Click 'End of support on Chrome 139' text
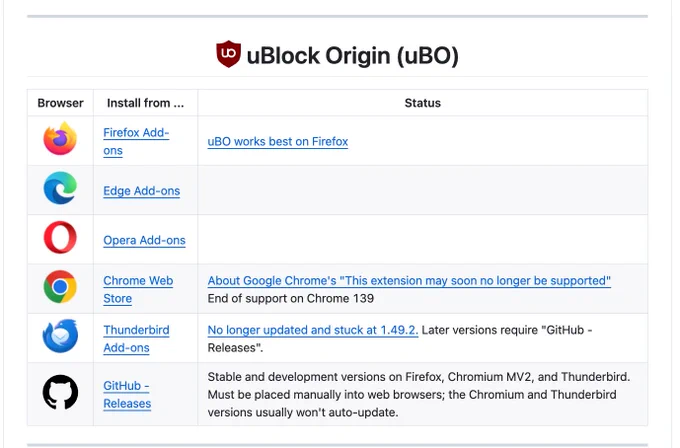 click(291, 298)
